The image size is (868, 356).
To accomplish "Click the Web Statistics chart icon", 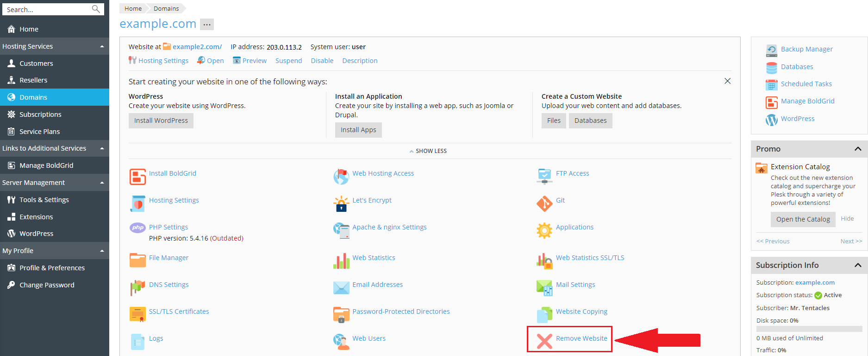I will pyautogui.click(x=341, y=261).
